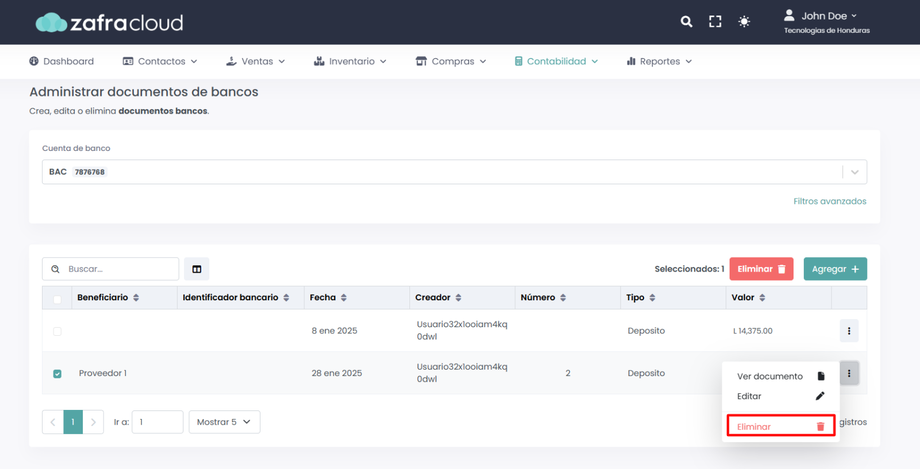The width and height of the screenshot is (920, 469).
Task: Open three-dot actions menu for first row
Action: (849, 331)
